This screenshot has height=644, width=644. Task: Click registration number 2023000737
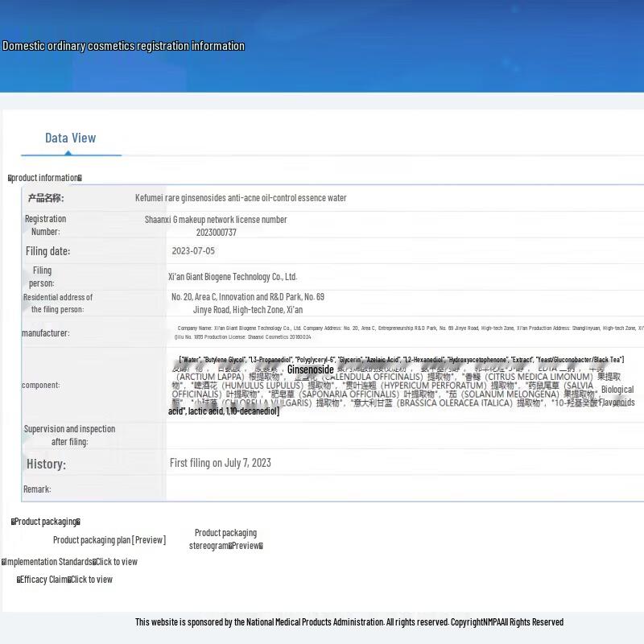click(x=217, y=233)
